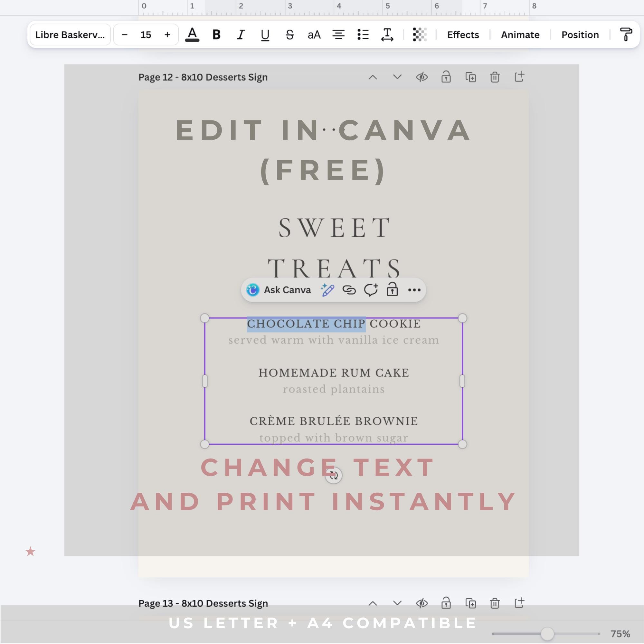Screen dimensions: 644x644
Task: Hide Page 12 with eye icon
Action: coord(422,77)
